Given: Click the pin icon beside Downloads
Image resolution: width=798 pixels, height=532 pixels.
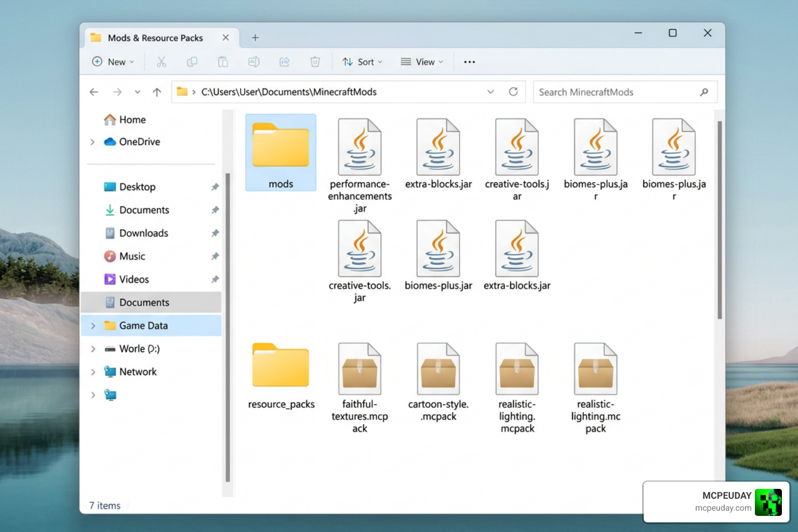Looking at the screenshot, I should (x=215, y=233).
